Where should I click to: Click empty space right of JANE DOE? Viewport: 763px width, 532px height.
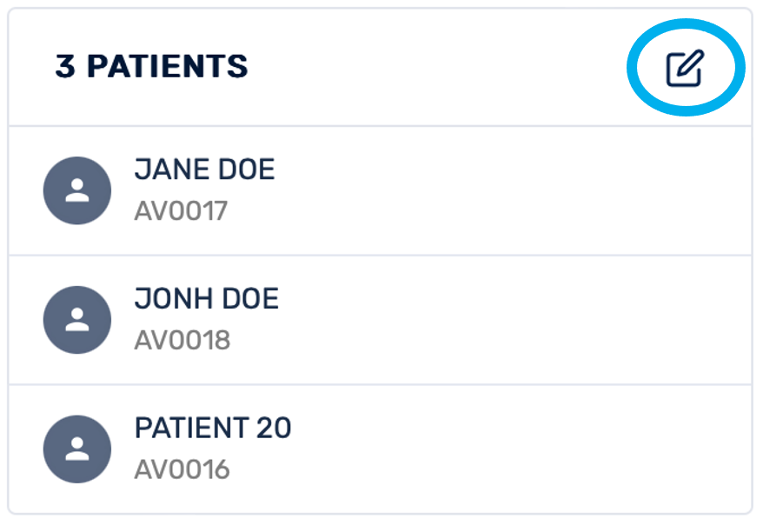pyautogui.click(x=521, y=190)
